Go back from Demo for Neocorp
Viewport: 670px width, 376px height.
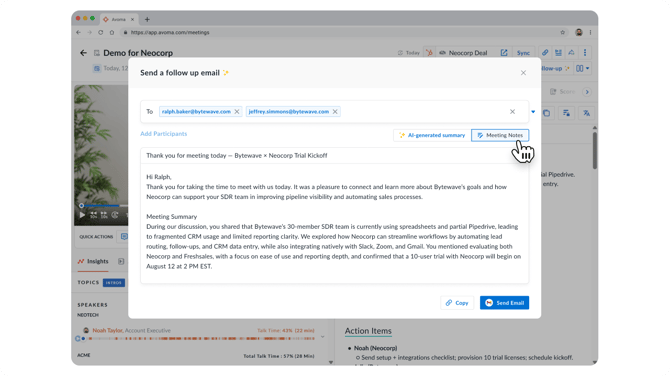click(83, 53)
